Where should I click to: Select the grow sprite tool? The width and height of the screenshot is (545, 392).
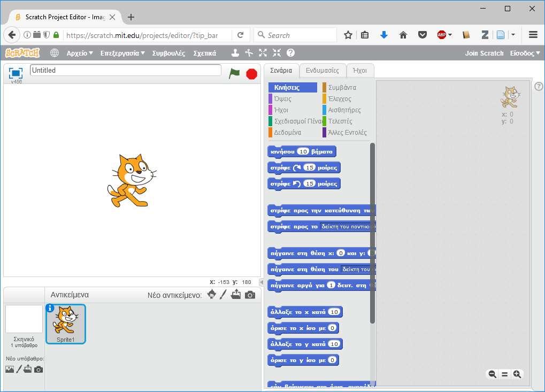tap(263, 53)
